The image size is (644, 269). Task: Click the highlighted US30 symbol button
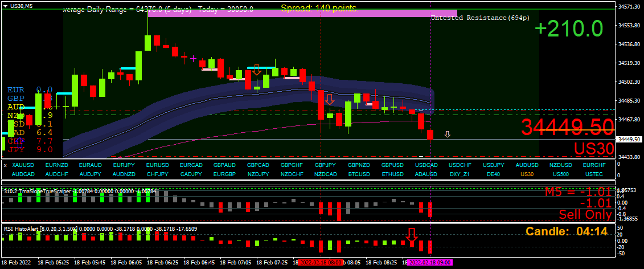pos(527,174)
